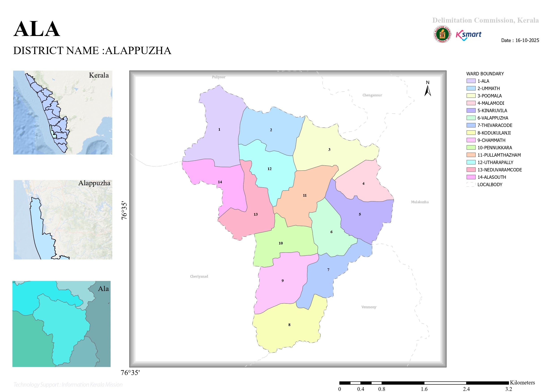555x392 pixels.
Task: Click the Ksmart logo
Action: tap(468, 35)
